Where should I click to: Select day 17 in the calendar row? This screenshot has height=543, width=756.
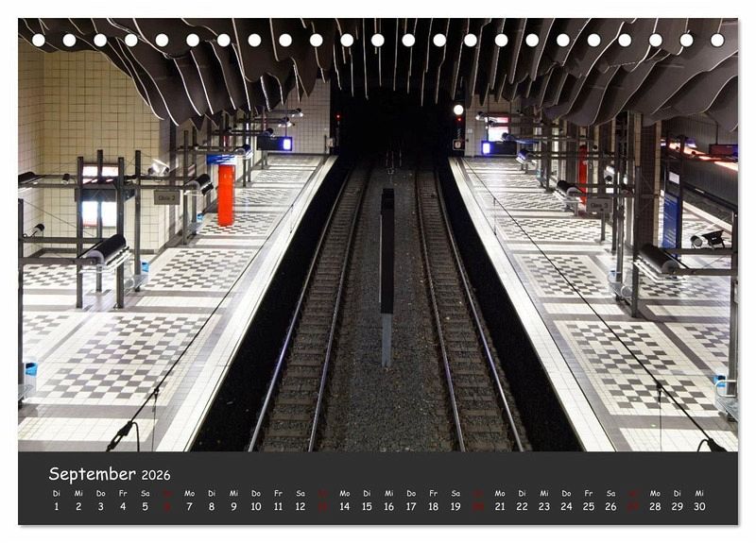(411, 506)
